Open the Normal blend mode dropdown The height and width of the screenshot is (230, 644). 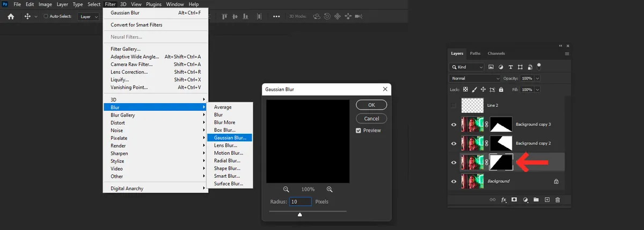475,78
